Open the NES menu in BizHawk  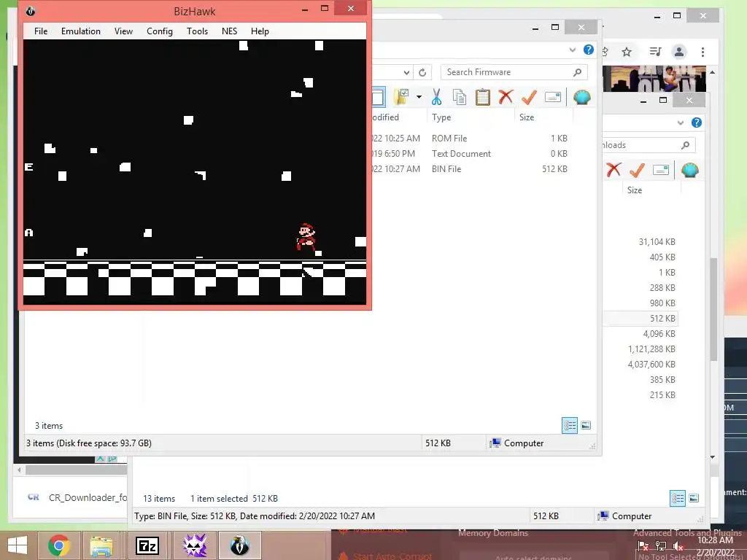point(229,31)
